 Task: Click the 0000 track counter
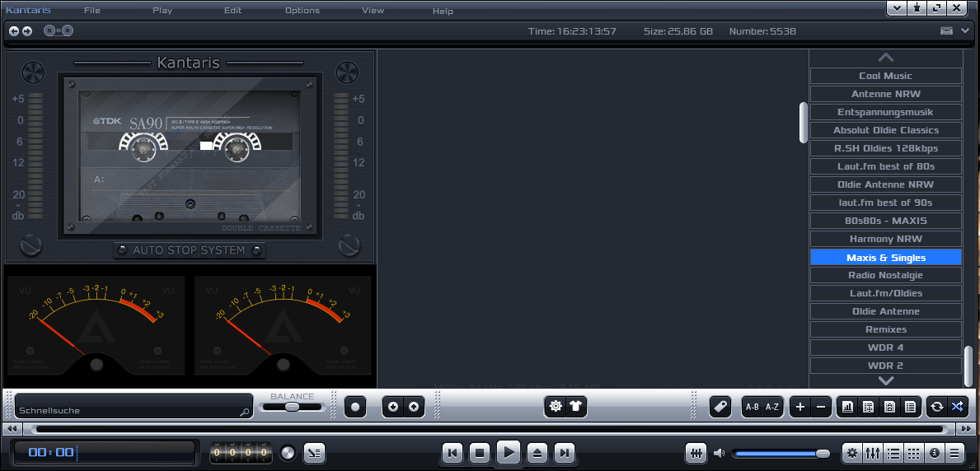click(241, 452)
